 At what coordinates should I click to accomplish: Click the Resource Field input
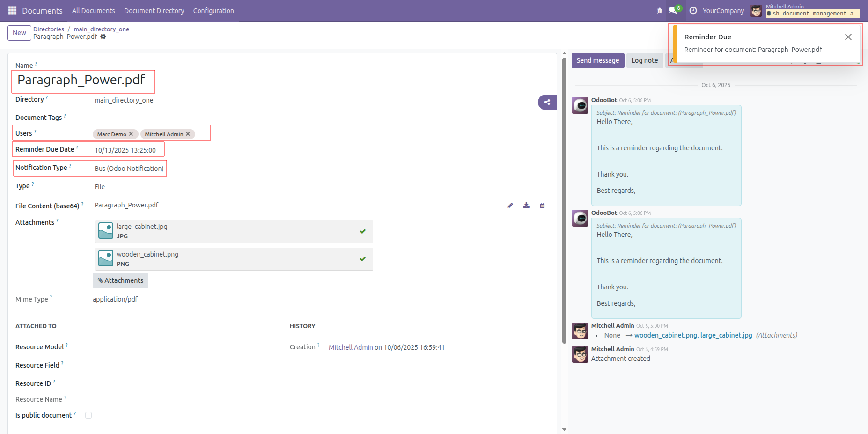tap(184, 365)
